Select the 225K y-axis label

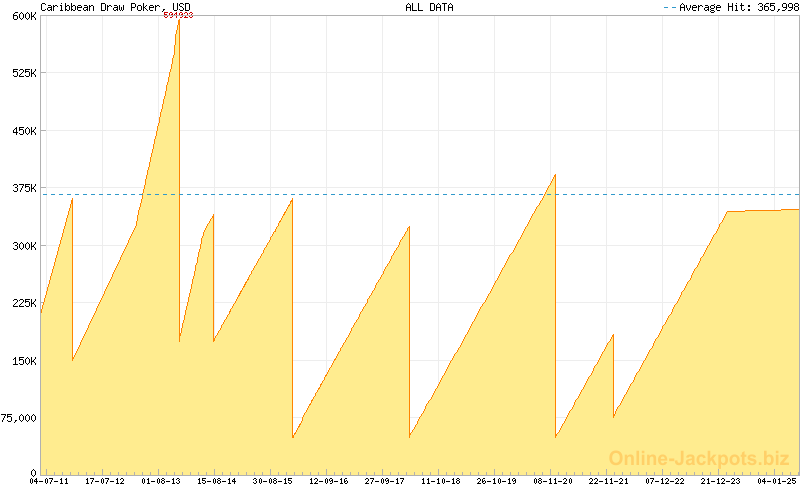(x=24, y=303)
